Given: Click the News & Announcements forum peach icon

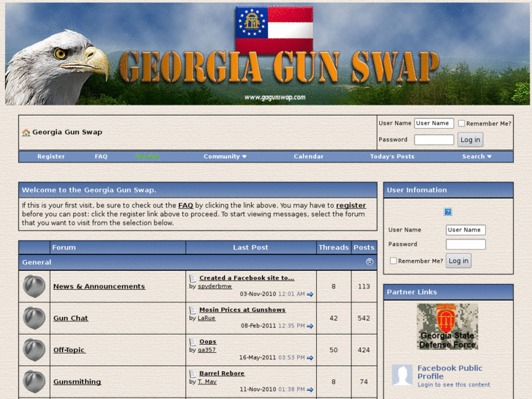Looking at the screenshot, I should [x=34, y=286].
